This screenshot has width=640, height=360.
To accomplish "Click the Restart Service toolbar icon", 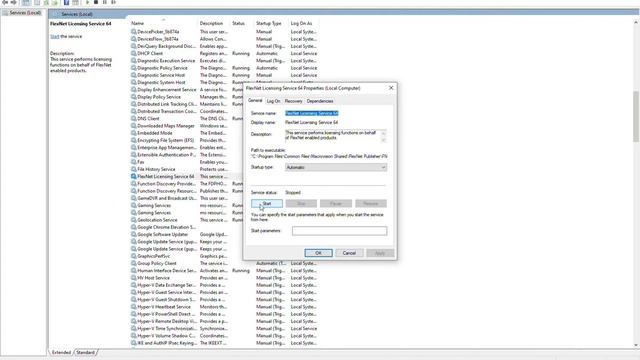I will 113,2.
